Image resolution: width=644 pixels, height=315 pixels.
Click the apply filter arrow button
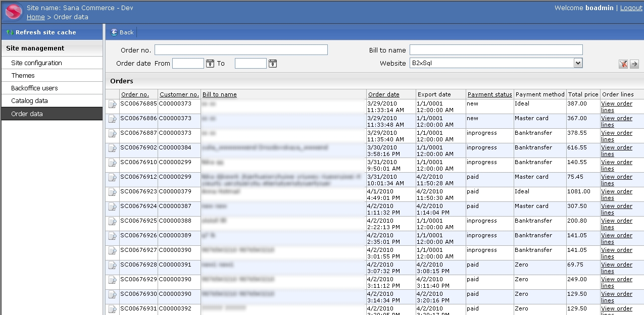click(x=634, y=64)
